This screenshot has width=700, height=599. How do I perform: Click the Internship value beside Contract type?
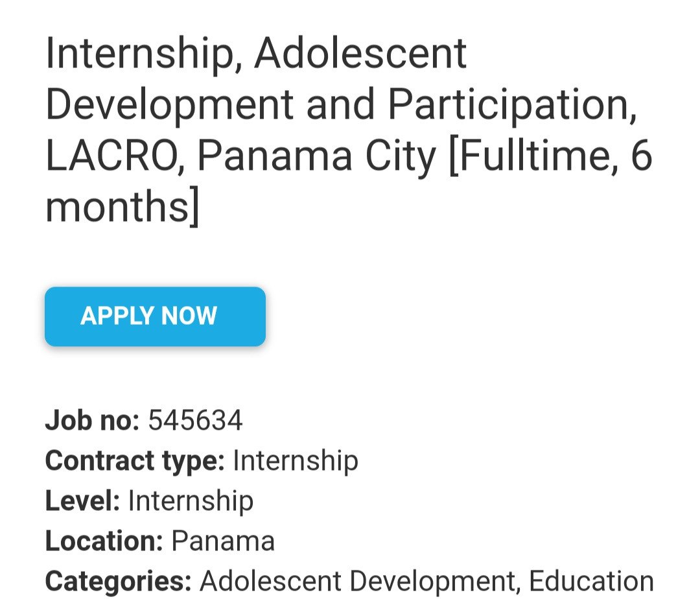pos(295,461)
